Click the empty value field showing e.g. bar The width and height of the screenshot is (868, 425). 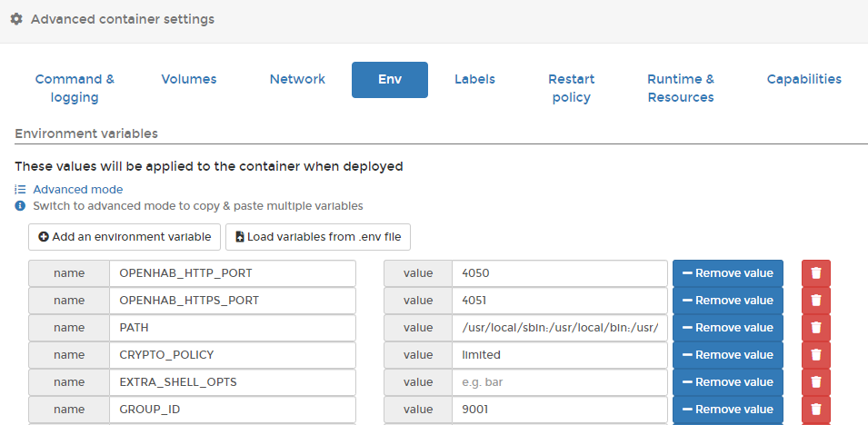click(x=560, y=382)
